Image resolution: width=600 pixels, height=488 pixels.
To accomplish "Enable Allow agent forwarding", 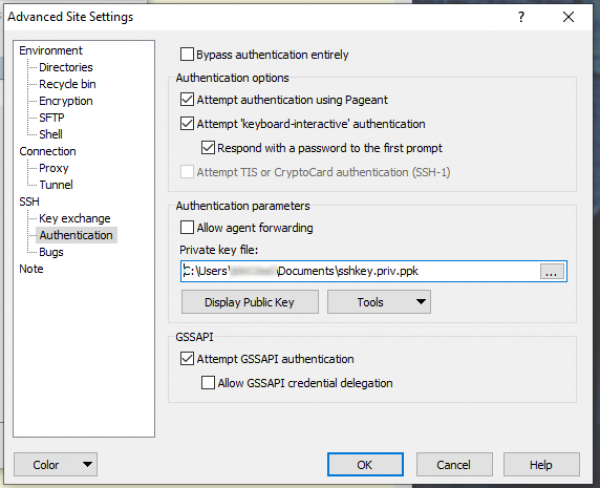I will (x=187, y=228).
